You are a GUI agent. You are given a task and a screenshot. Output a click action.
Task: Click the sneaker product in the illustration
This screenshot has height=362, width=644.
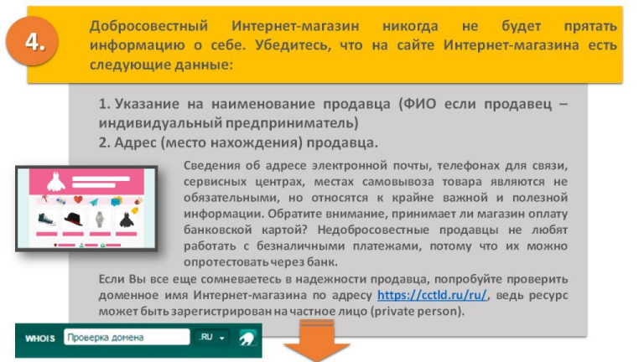click(x=46, y=220)
